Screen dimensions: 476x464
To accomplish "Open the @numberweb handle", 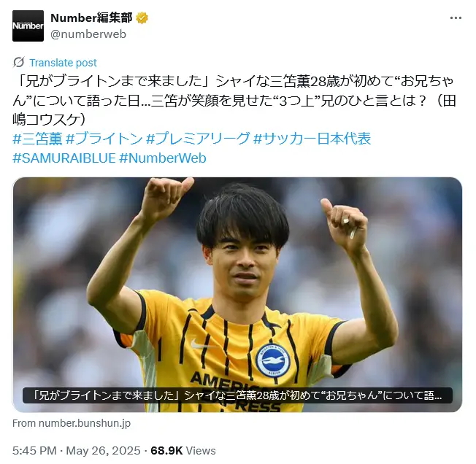I will click(88, 34).
